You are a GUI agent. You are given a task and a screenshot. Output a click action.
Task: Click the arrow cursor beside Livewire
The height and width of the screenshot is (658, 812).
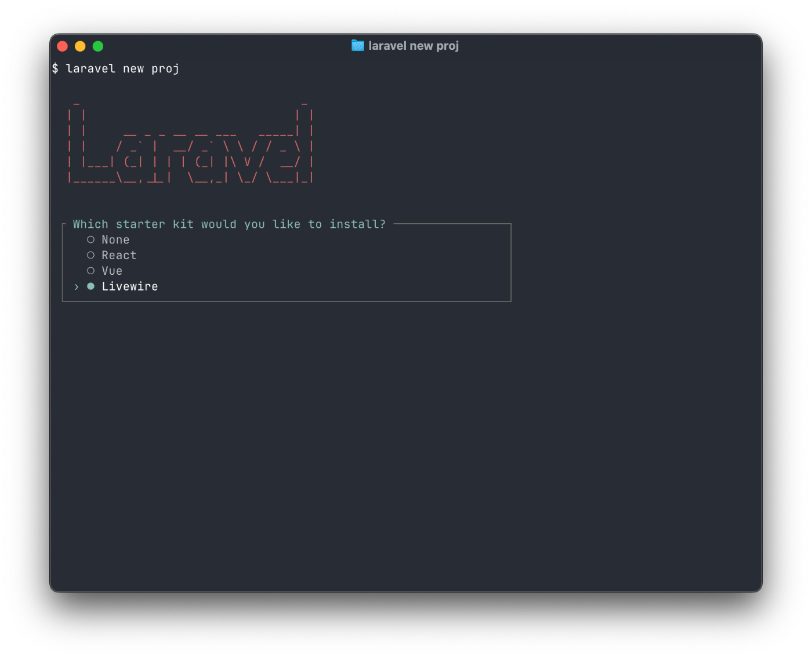76,287
